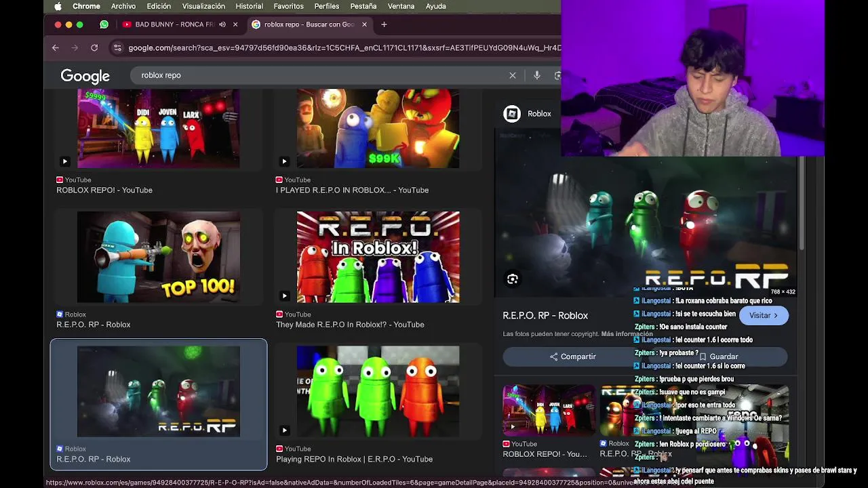Open related ROBLOX REPO! YouTube thumbnail
This screenshot has width=868, height=488.
(548, 410)
